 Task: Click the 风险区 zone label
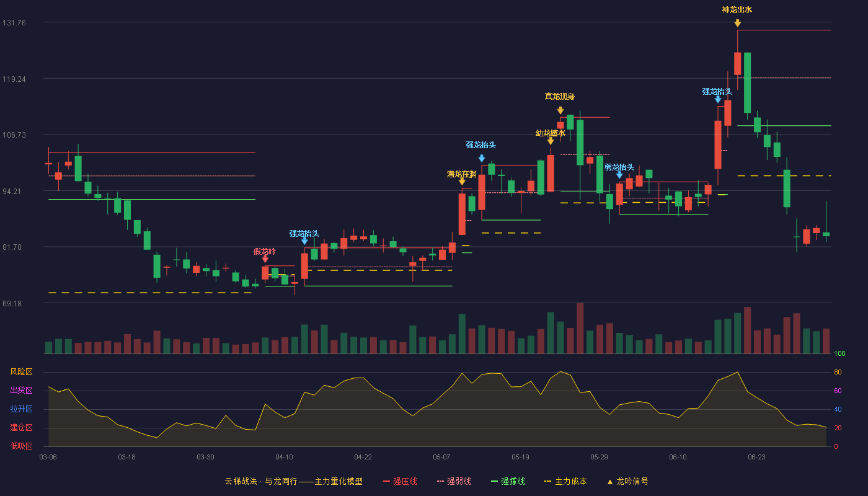(x=21, y=372)
